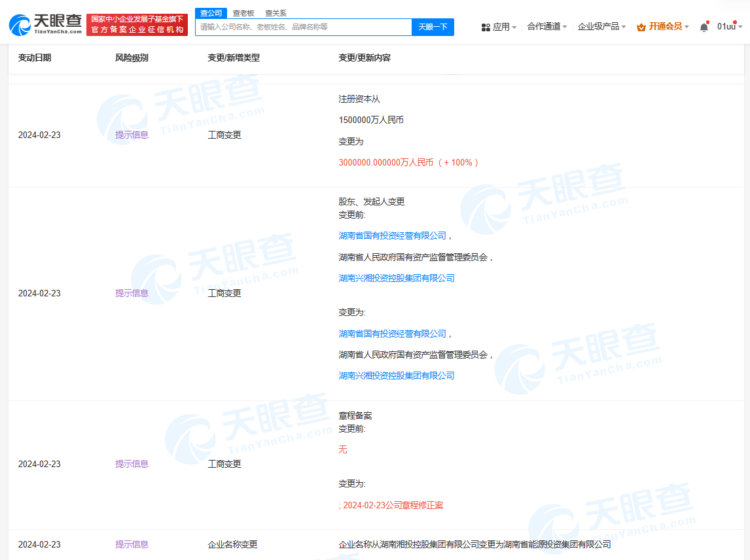The width and height of the screenshot is (750, 560).
Task: Click the 应用 grid icon
Action: [x=486, y=27]
